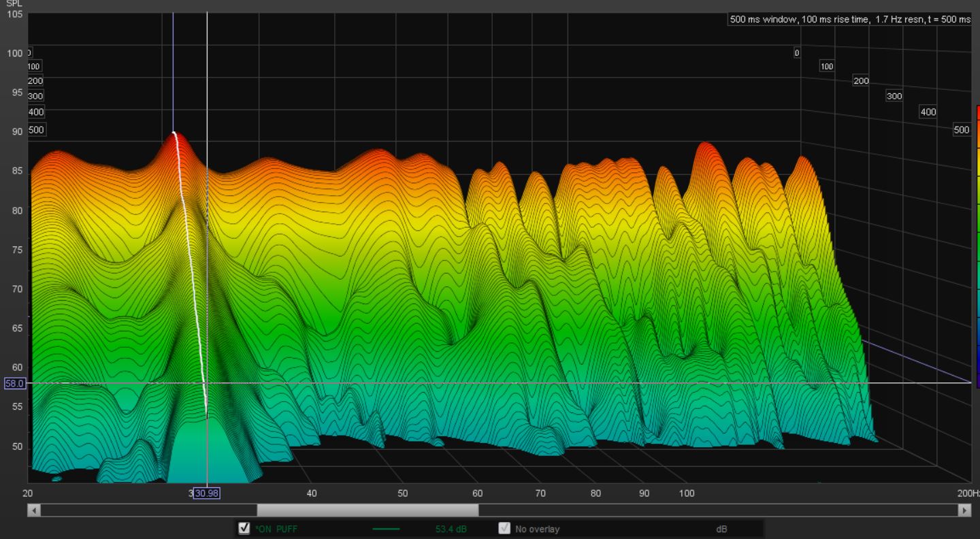Click the 60 frequency axis label
The image size is (980, 539).
(x=478, y=493)
